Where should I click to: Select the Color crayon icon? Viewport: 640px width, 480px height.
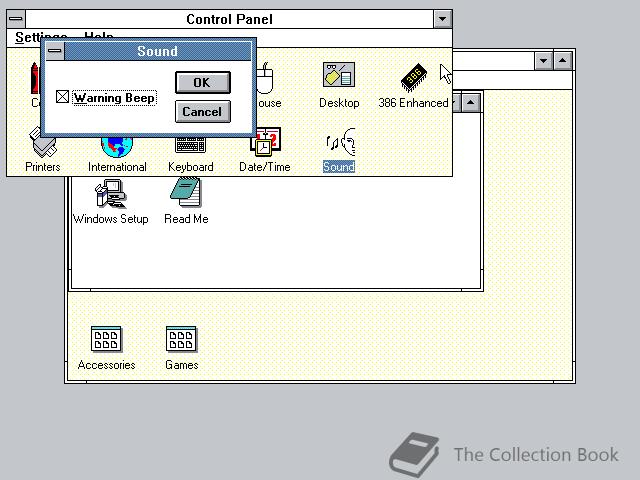coord(35,78)
